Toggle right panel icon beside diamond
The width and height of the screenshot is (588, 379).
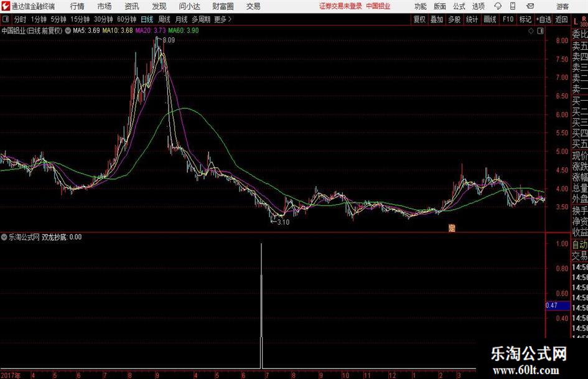pos(540,31)
